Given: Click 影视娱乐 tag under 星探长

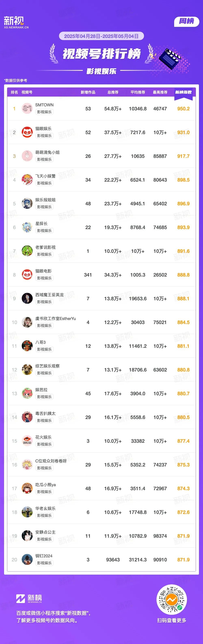Looking at the screenshot, I should point(44,230).
